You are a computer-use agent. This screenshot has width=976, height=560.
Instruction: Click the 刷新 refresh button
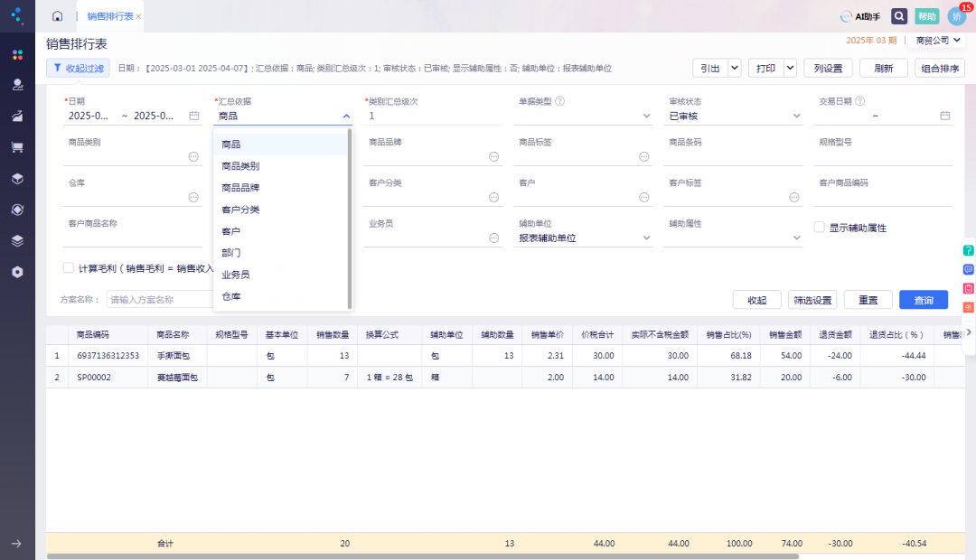883,68
